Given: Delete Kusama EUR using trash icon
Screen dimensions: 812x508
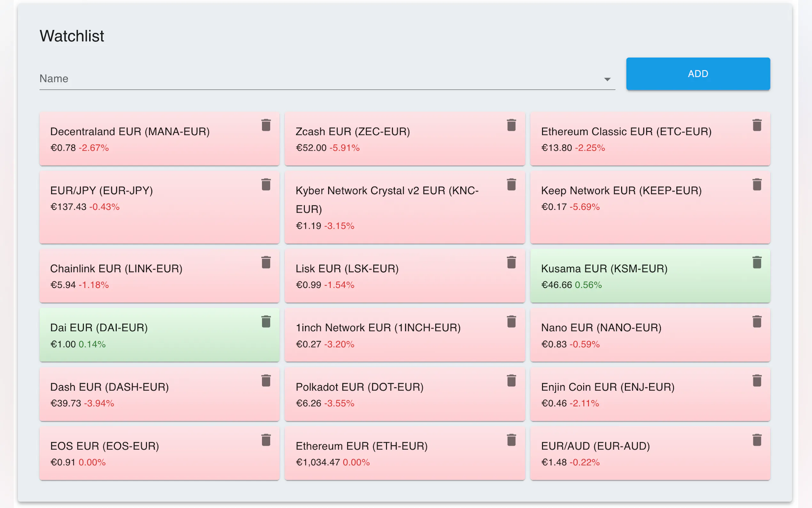Looking at the screenshot, I should point(757,262).
